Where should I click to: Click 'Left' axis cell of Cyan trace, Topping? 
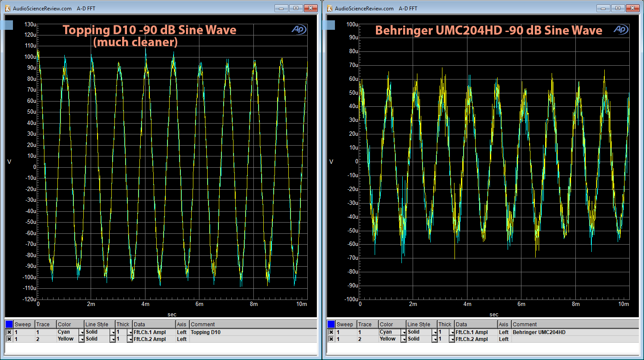pos(183,332)
